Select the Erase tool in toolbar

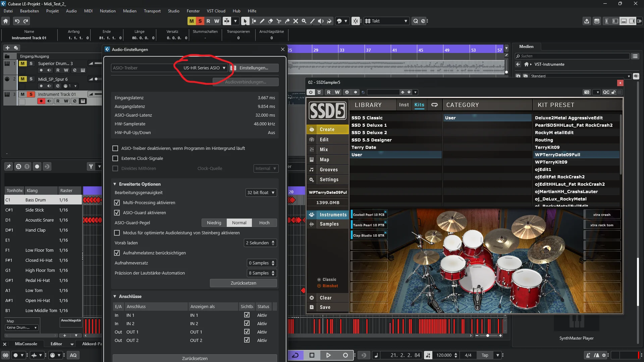point(270,21)
